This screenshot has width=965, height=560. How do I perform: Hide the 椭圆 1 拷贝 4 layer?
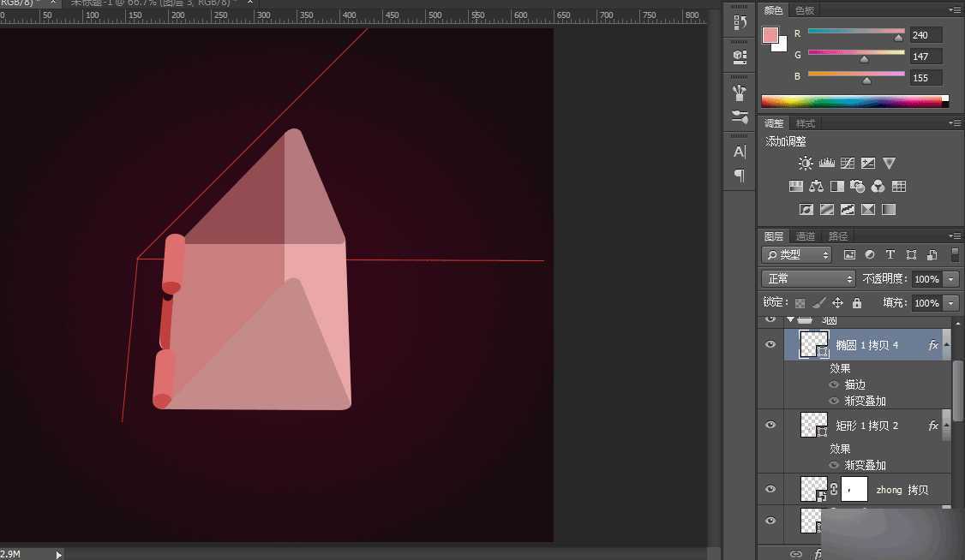[x=770, y=345]
